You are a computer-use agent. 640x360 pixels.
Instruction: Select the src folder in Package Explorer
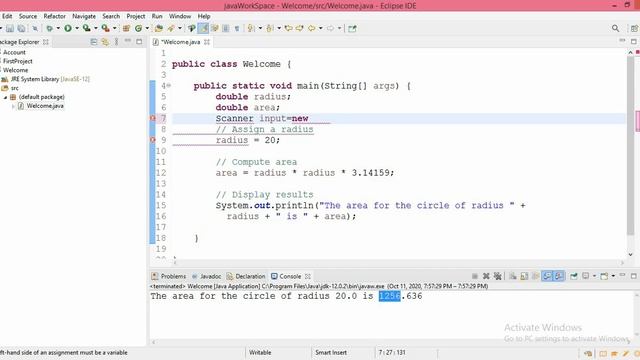point(11,88)
